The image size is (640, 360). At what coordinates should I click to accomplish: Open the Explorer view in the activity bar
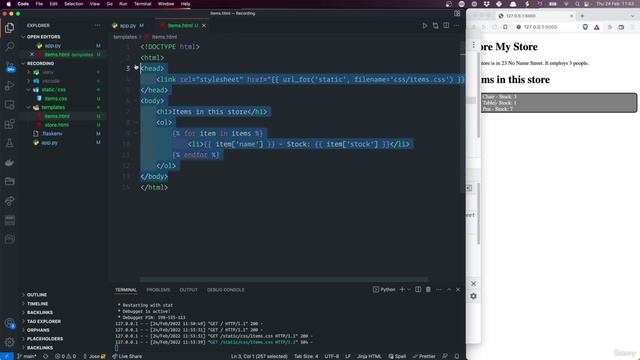click(9, 28)
